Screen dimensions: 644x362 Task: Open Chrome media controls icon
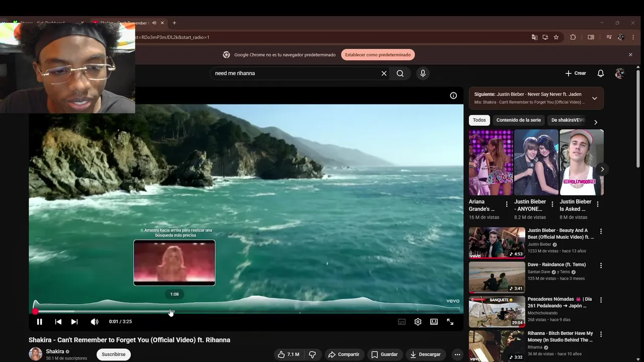[x=609, y=37]
